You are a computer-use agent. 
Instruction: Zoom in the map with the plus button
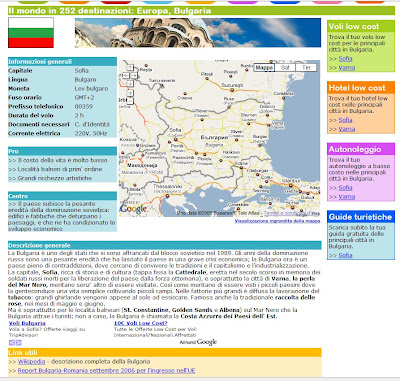[x=130, y=93]
